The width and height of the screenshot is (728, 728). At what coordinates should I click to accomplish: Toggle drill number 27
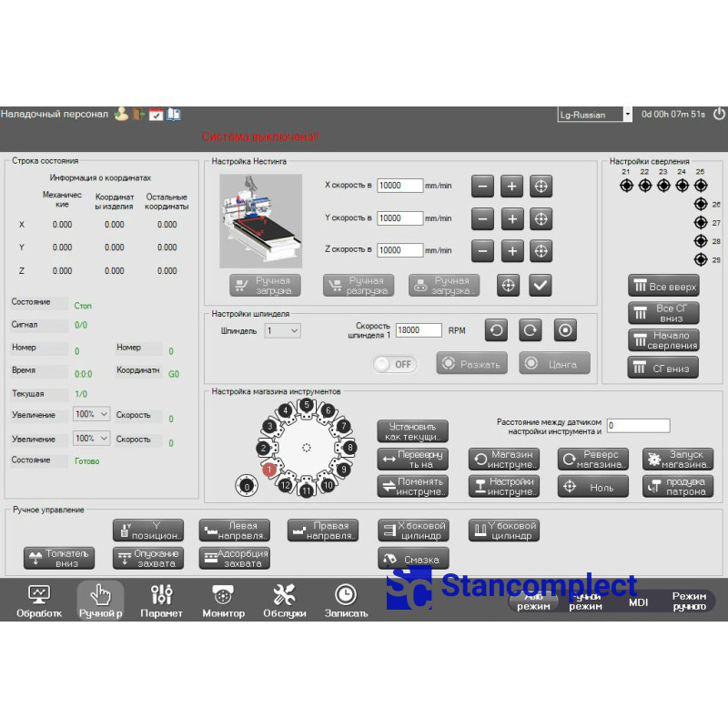[x=701, y=222]
